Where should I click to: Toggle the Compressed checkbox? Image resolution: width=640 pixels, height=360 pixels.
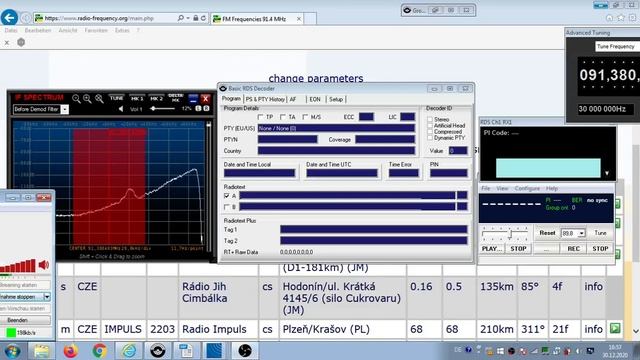coord(430,132)
